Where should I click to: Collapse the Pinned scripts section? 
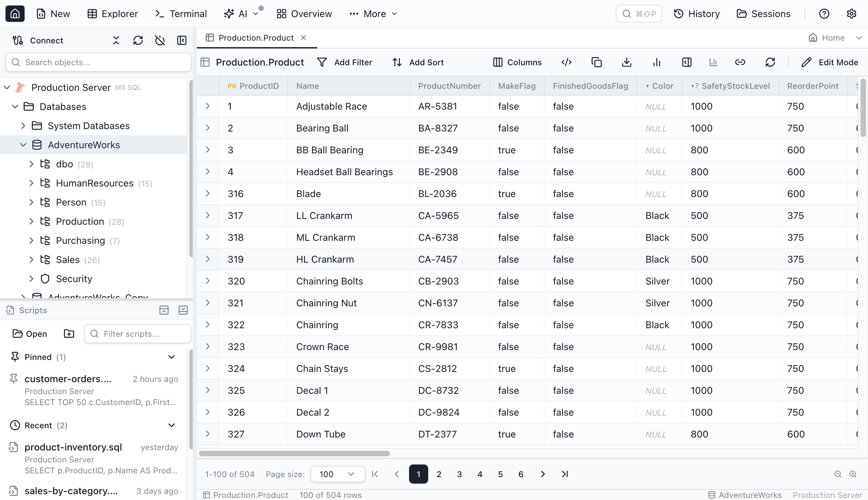171,357
